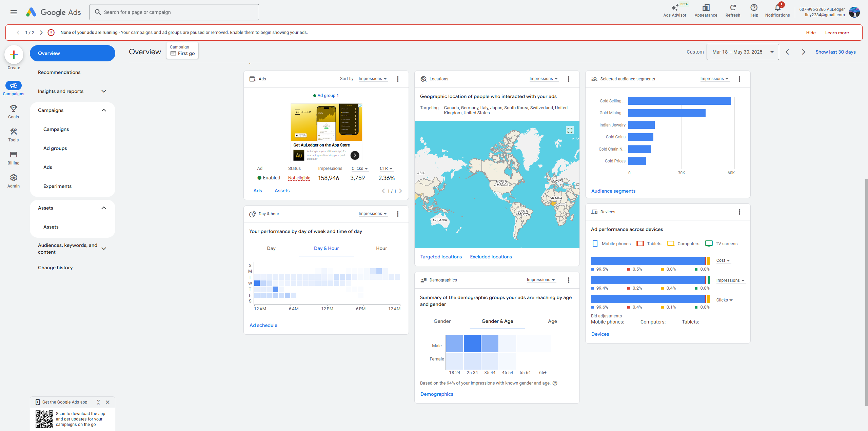Open the date range dropdown
Screen dimensions: 868x431
[x=743, y=52]
